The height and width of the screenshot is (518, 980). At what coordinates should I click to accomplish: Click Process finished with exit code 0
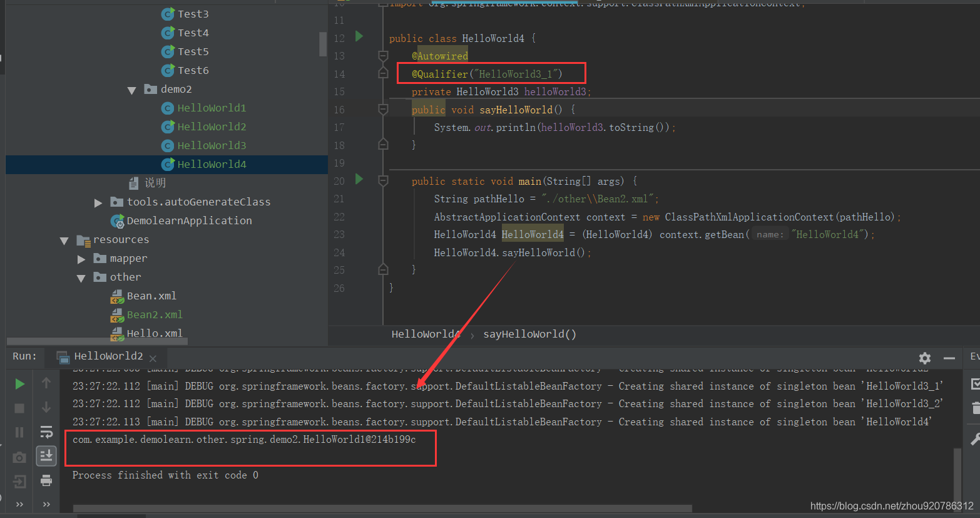[165, 475]
